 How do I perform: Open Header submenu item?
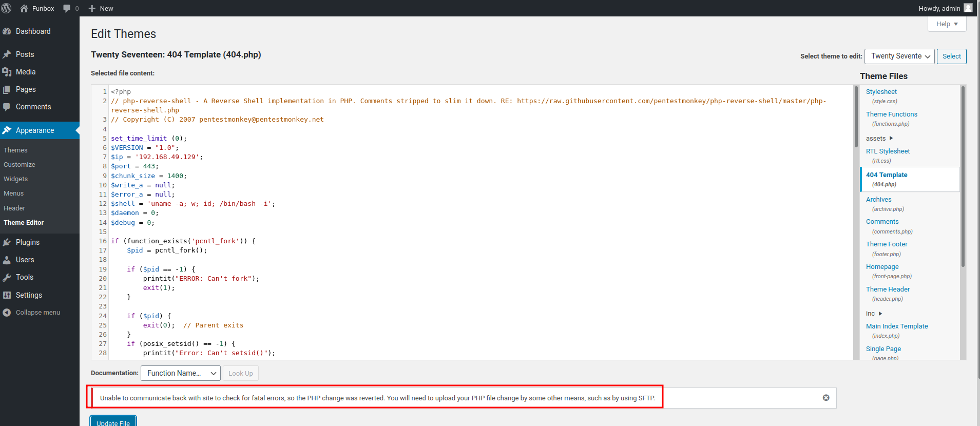tap(14, 208)
